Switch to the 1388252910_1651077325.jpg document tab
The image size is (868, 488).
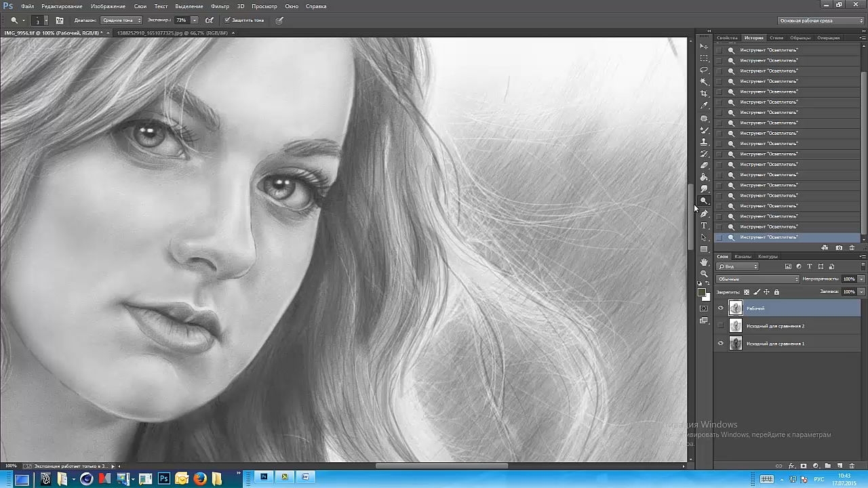pos(172,33)
